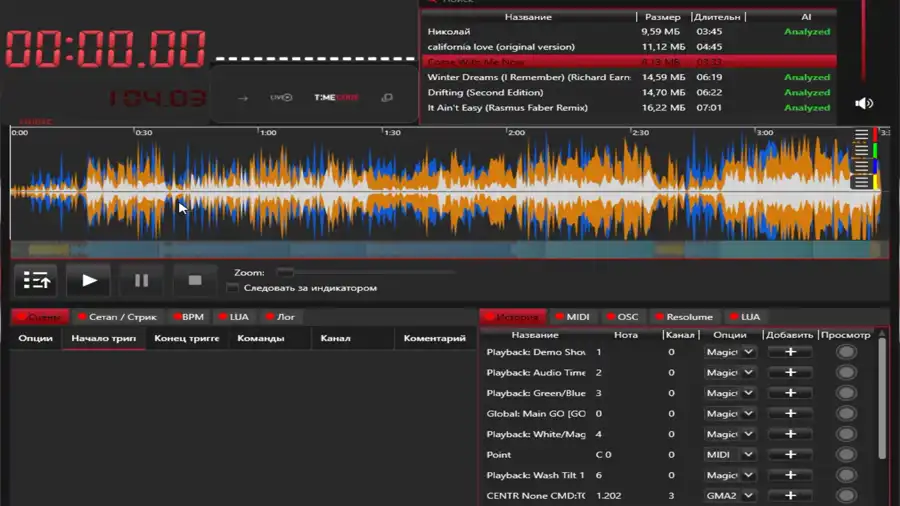Hit the Stop playback button
900x506 pixels.
pyautogui.click(x=195, y=281)
